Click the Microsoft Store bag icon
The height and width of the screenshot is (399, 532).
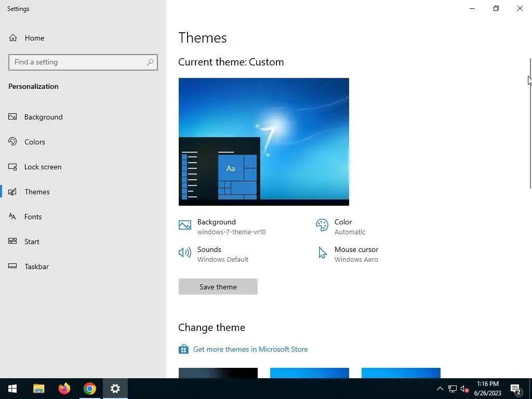coord(183,349)
